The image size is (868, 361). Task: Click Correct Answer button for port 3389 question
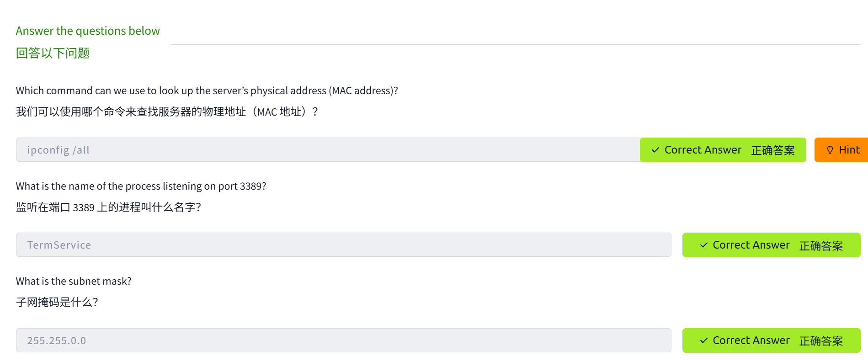click(x=771, y=245)
